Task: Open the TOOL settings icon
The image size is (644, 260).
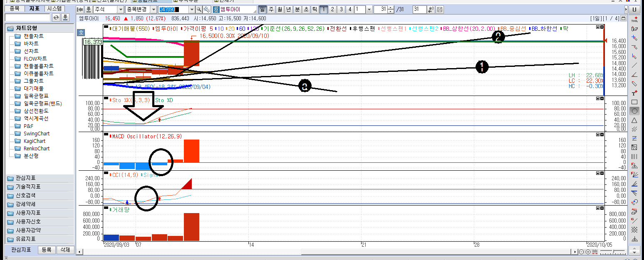Action: pyautogui.click(x=634, y=19)
